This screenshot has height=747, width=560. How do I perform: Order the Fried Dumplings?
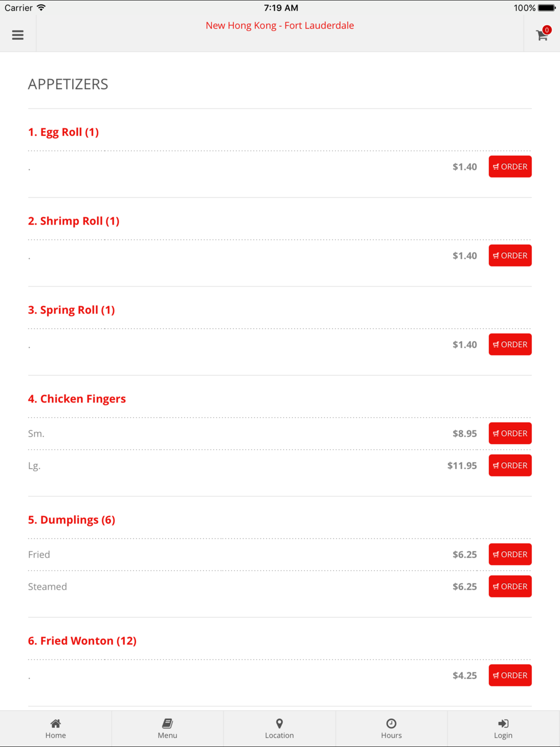click(510, 554)
